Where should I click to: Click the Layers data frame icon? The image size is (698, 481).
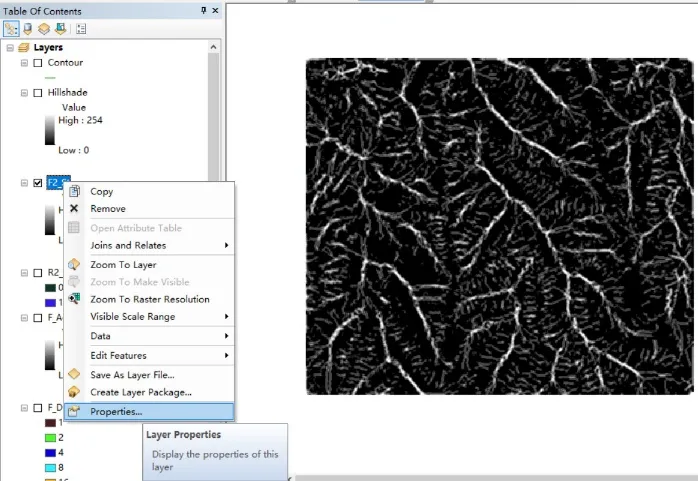pyautogui.click(x=24, y=47)
